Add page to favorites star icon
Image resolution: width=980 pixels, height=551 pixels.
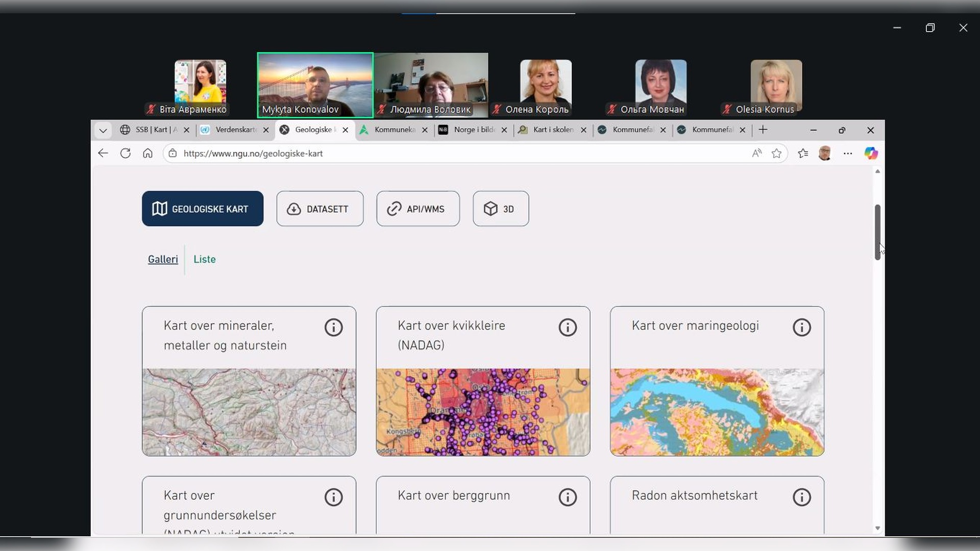pyautogui.click(x=776, y=153)
